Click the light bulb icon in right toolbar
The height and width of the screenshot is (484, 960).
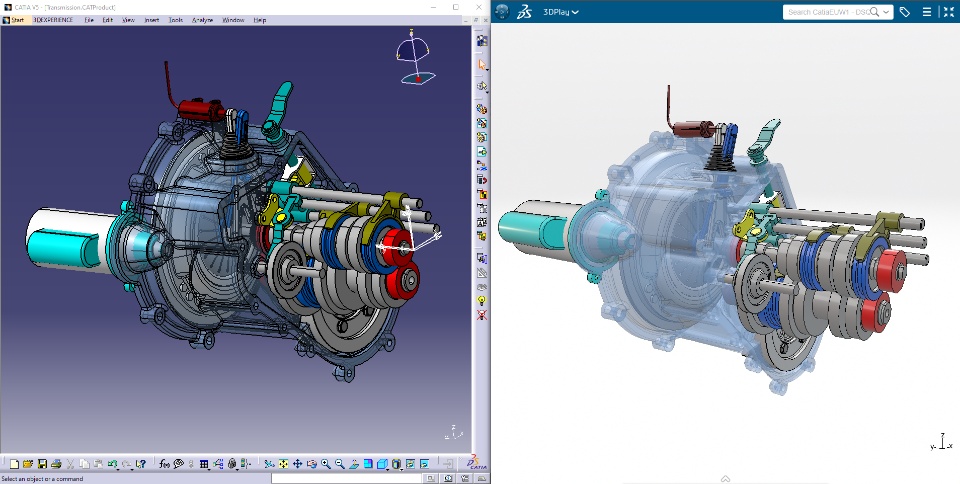point(482,300)
